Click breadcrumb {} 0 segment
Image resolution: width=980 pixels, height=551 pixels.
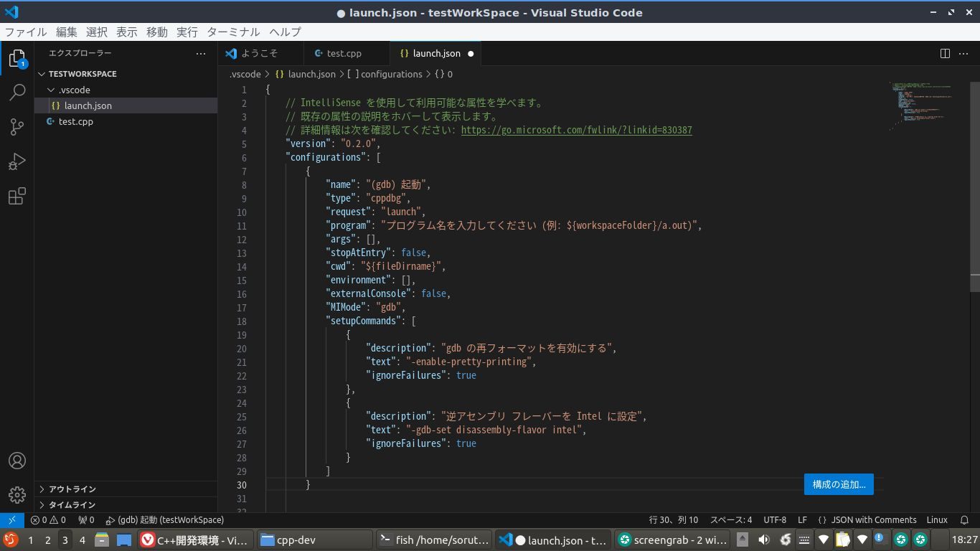443,74
